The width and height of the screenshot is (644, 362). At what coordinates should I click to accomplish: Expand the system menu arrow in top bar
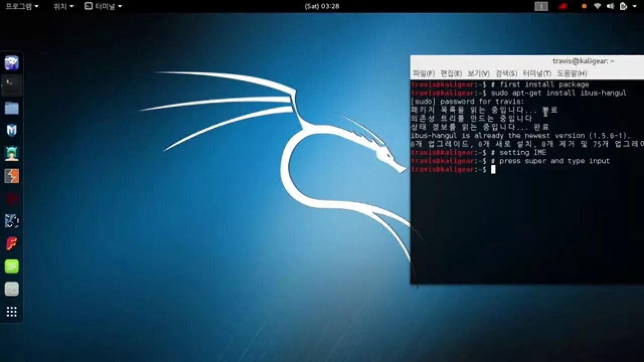point(635,7)
